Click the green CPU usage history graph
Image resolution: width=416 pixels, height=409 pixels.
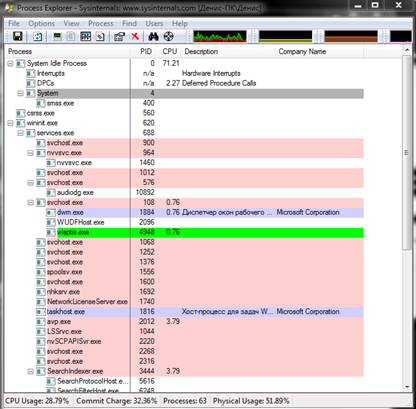coord(220,36)
